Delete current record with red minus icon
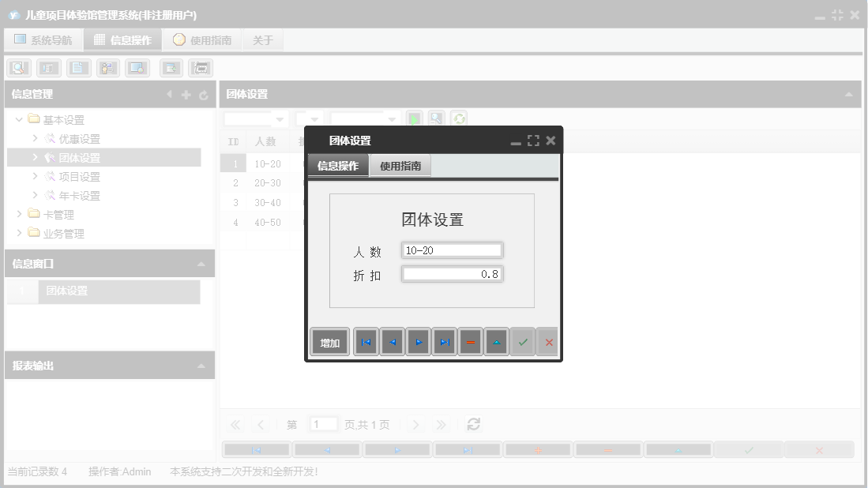The height and width of the screenshot is (488, 868). pyautogui.click(x=470, y=341)
